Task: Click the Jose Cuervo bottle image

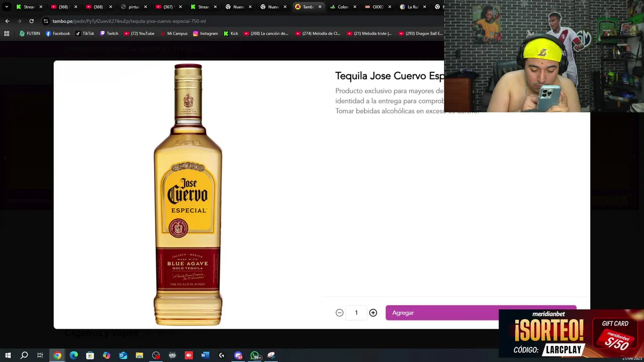Action: 188,195
